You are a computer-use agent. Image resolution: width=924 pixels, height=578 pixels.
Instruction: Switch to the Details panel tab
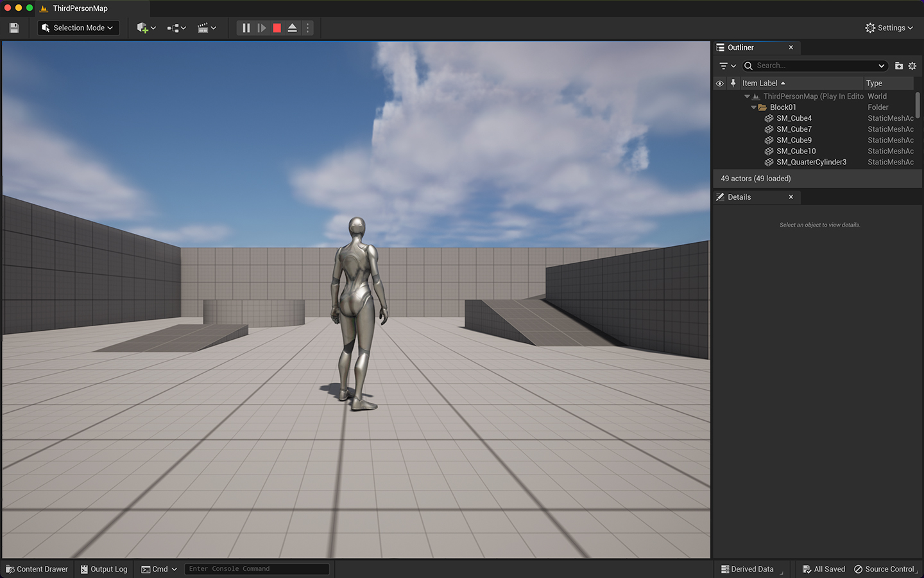coord(739,197)
